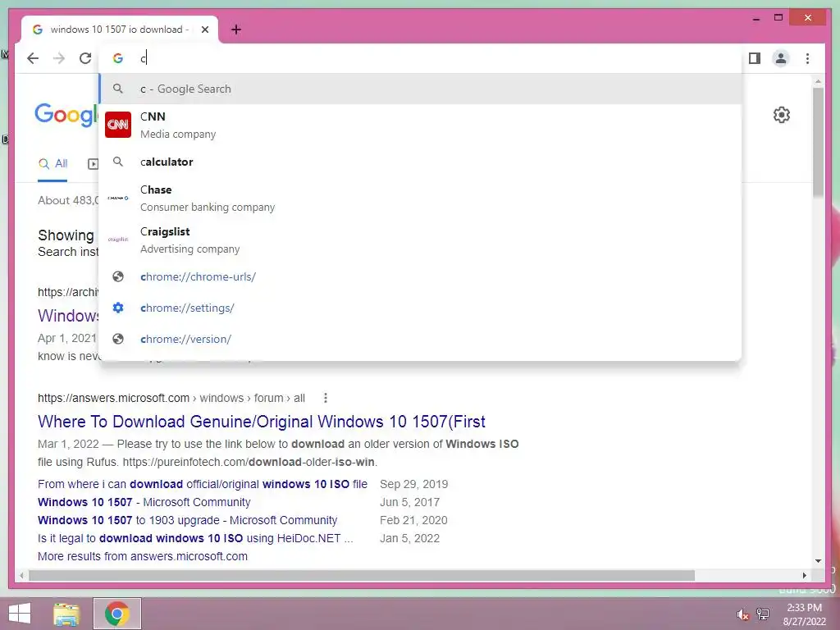Click the Google icon in the address bar
The height and width of the screenshot is (630, 840).
click(x=118, y=58)
